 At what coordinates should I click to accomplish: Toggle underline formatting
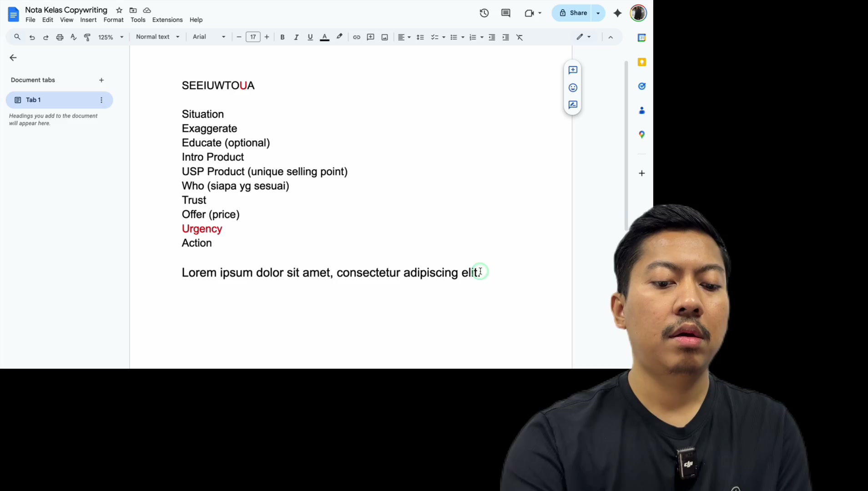coord(310,37)
